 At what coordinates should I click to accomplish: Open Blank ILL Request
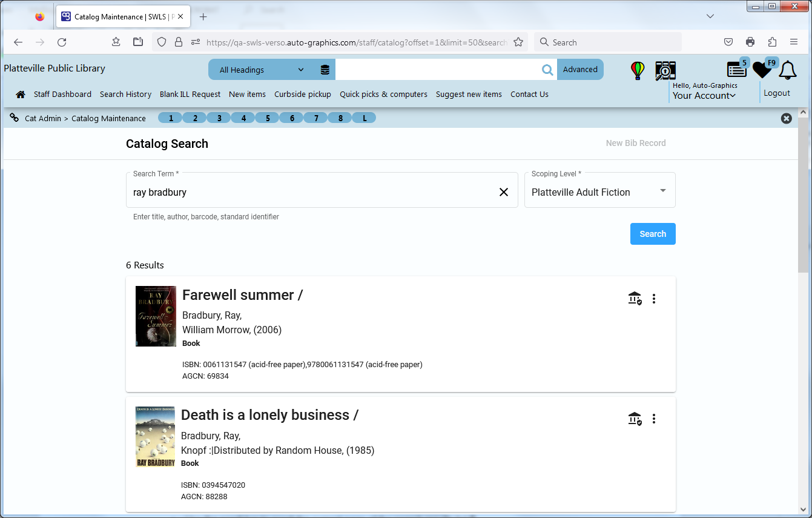(190, 95)
